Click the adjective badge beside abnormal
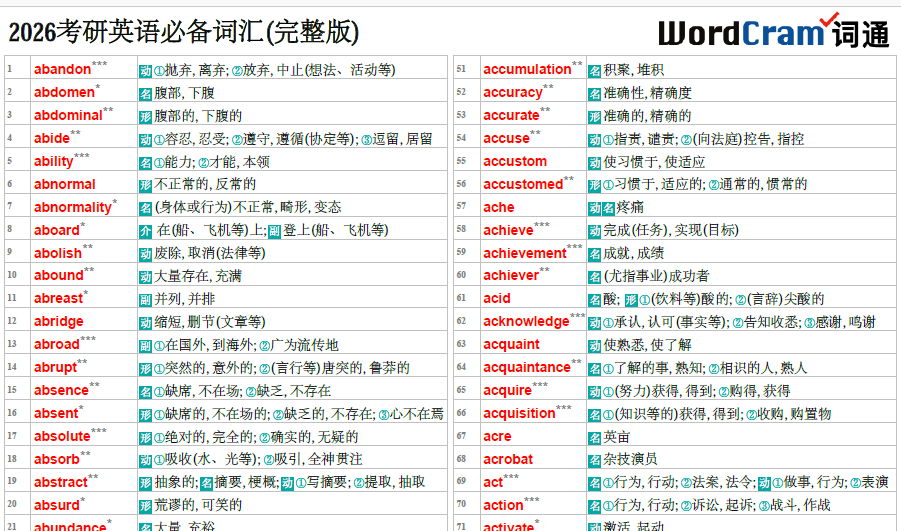The image size is (901, 531). (145, 184)
